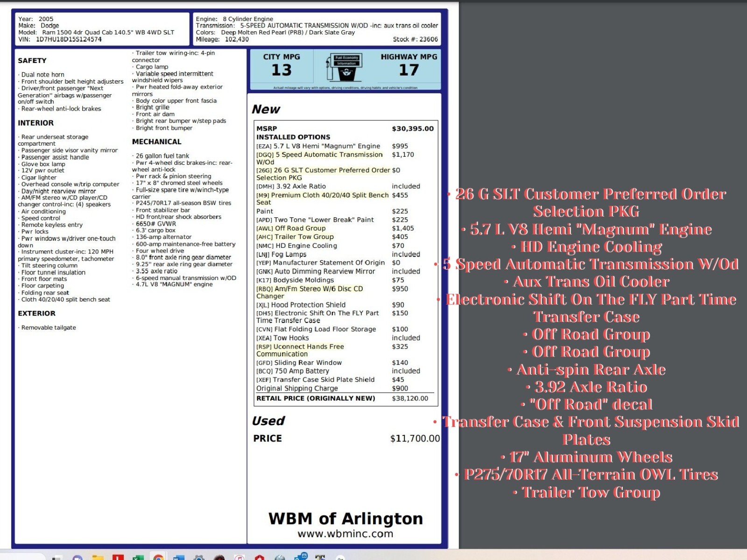Click the WBM of Arlington dealer name
The height and width of the screenshot is (560, 747).
[x=345, y=518]
